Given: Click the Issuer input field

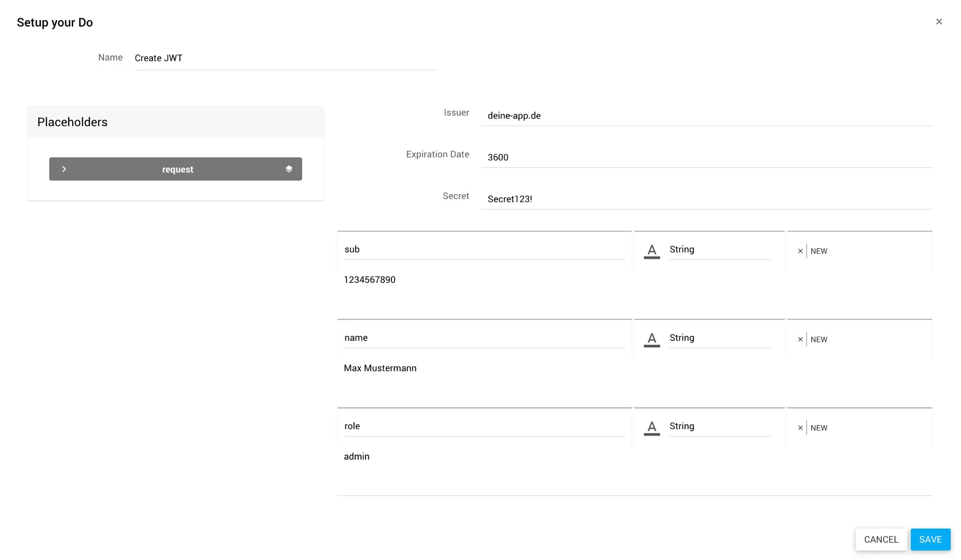Looking at the screenshot, I should (706, 115).
